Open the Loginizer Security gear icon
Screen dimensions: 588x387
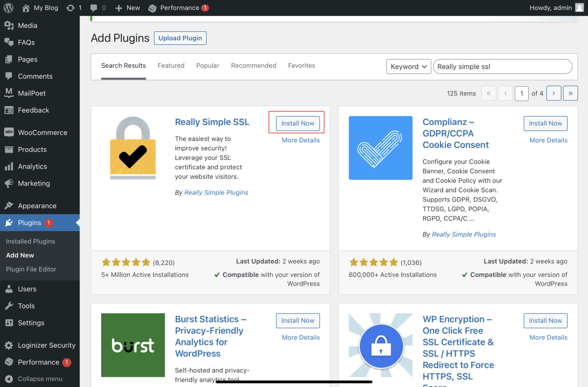[9, 345]
